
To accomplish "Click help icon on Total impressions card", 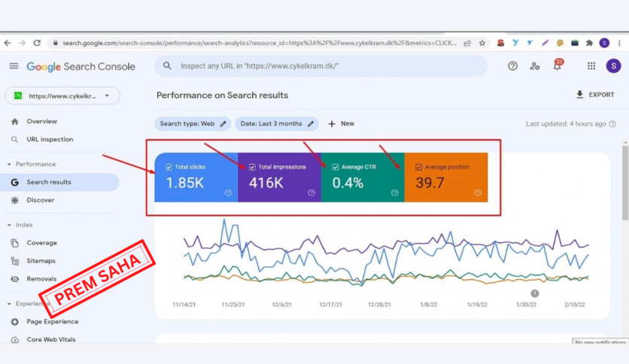I will (311, 193).
